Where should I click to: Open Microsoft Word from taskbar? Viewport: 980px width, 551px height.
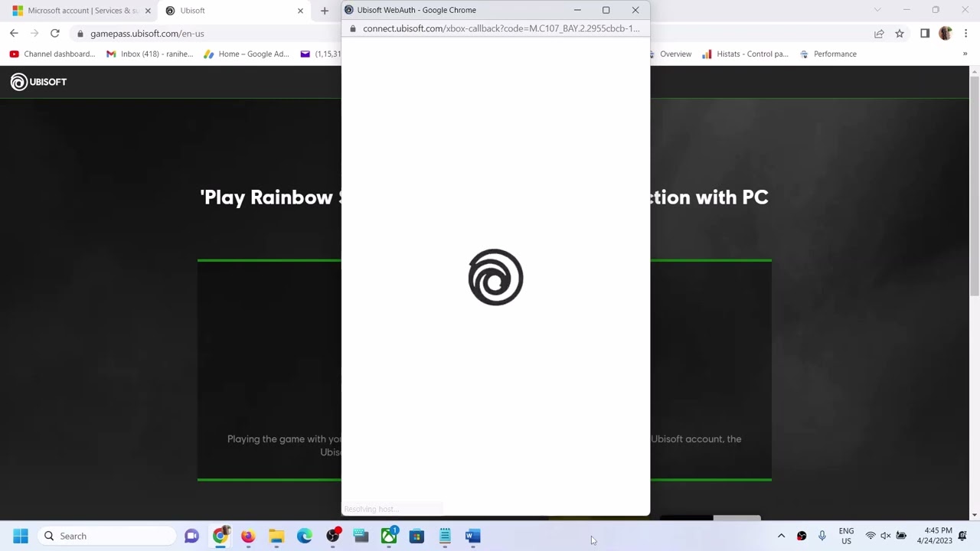(473, 536)
